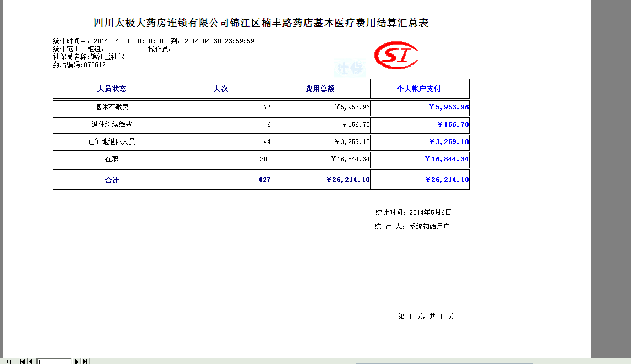The image size is (631, 364).
Task: Go to the next page of the report
Action: [x=77, y=361]
